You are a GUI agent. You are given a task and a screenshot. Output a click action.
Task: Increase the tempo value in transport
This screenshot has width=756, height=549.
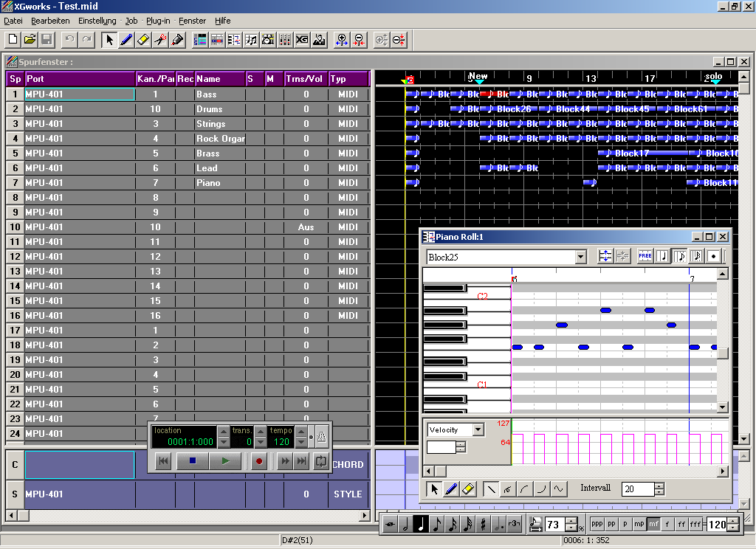click(x=301, y=431)
